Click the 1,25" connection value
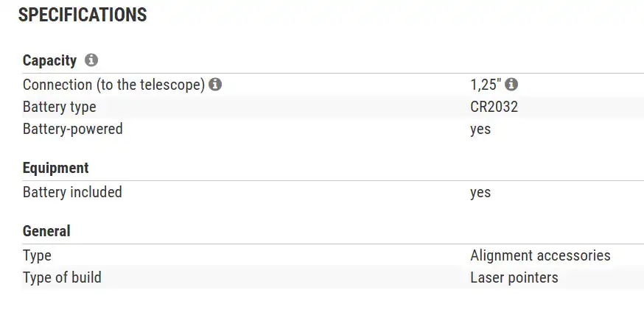This screenshot has width=644, height=315. (x=486, y=85)
